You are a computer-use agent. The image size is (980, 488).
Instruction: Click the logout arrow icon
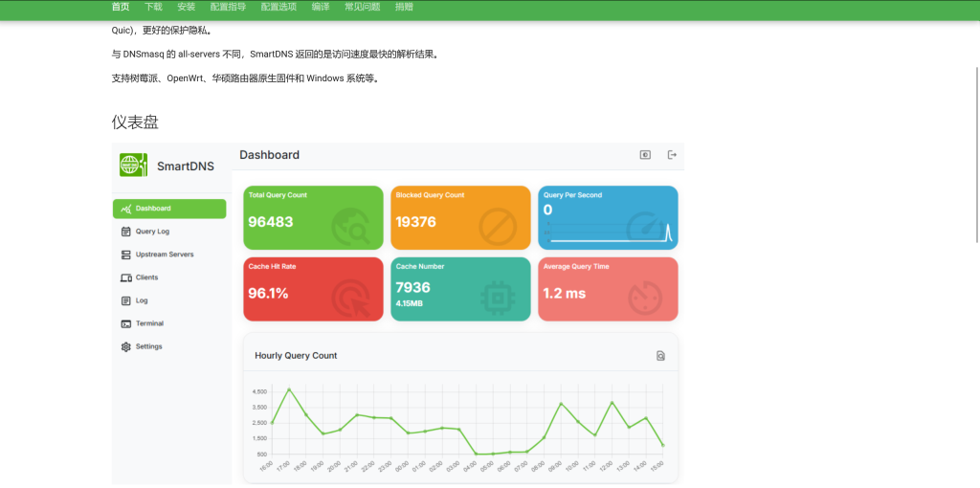click(672, 155)
